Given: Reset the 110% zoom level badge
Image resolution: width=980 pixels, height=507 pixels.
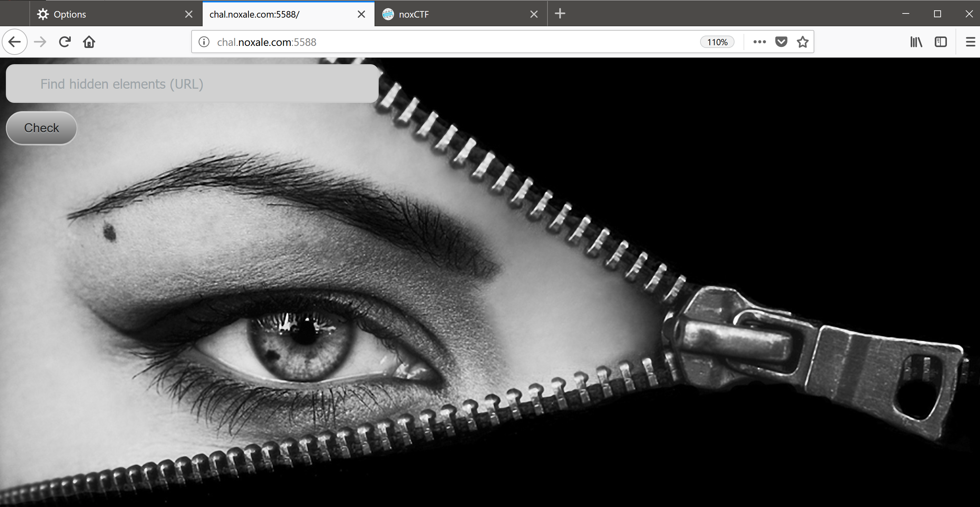Looking at the screenshot, I should coord(717,42).
